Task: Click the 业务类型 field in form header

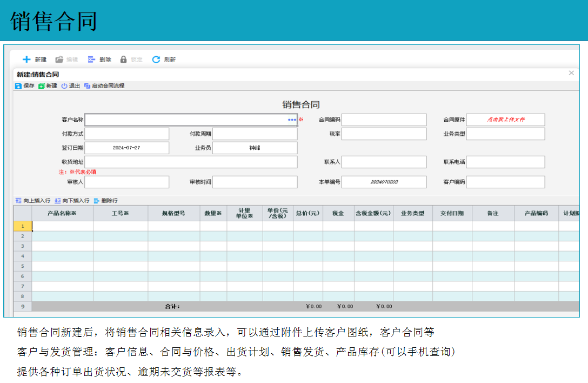Action: coord(505,134)
